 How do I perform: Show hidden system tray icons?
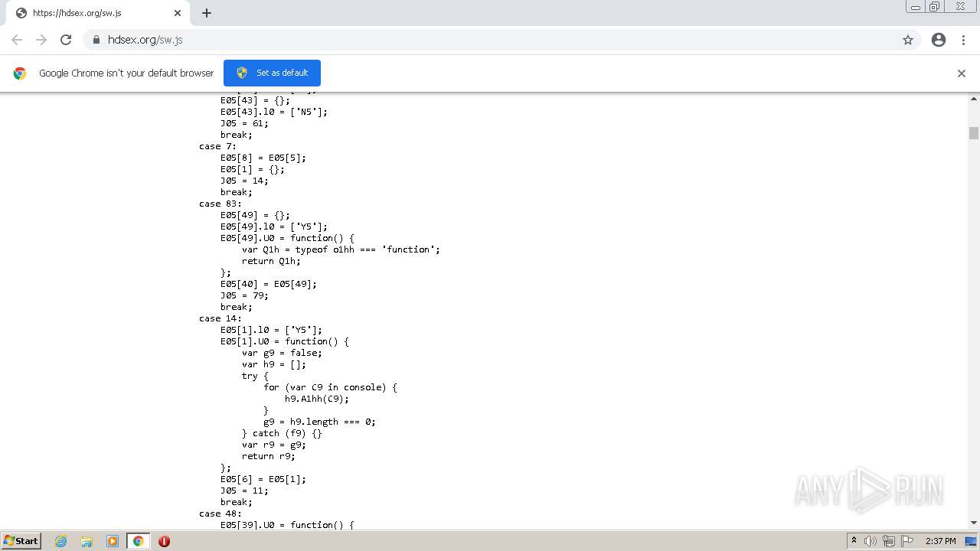coord(854,541)
